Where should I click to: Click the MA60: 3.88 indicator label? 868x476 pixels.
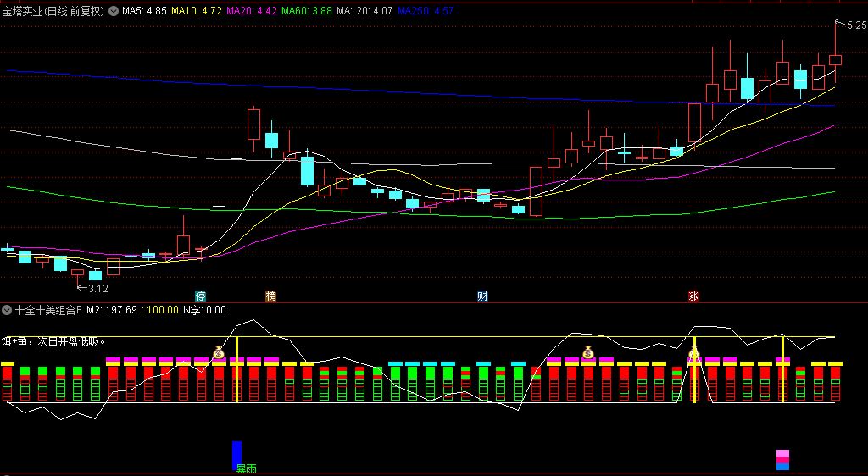(307, 11)
